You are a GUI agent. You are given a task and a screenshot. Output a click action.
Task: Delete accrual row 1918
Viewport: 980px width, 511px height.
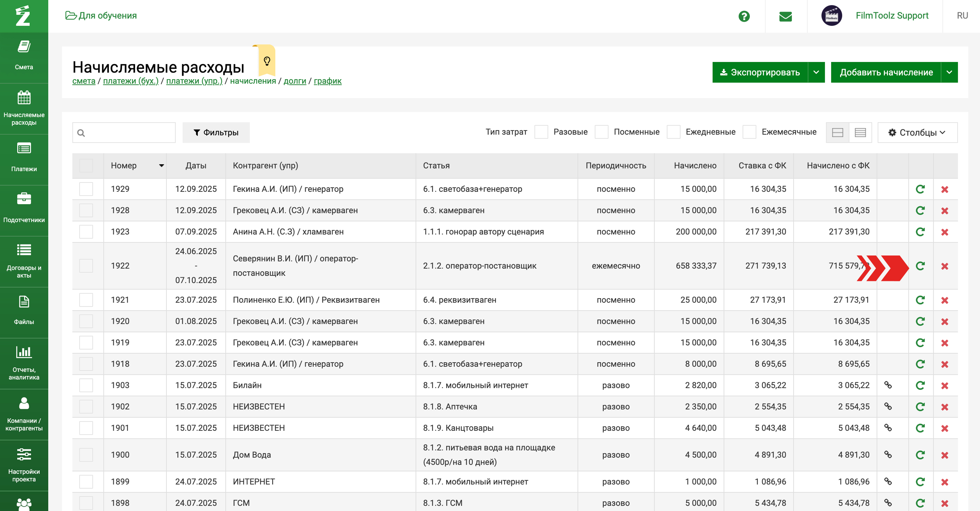coord(944,364)
